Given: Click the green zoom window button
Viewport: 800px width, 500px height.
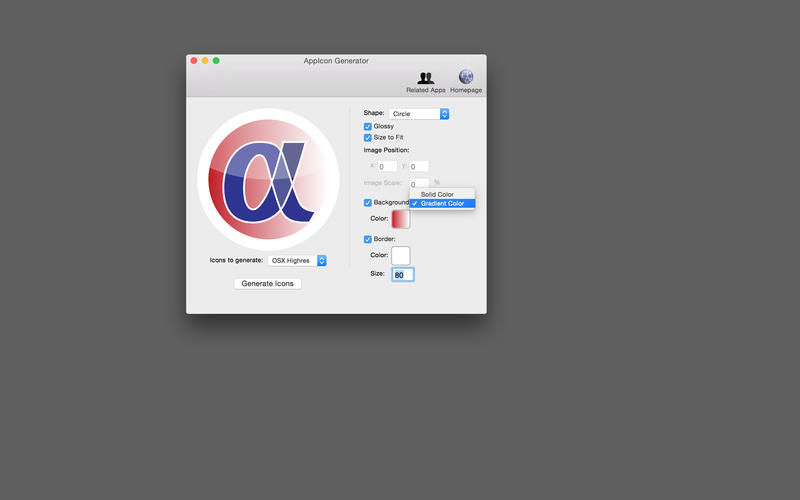Looking at the screenshot, I should pyautogui.click(x=216, y=61).
